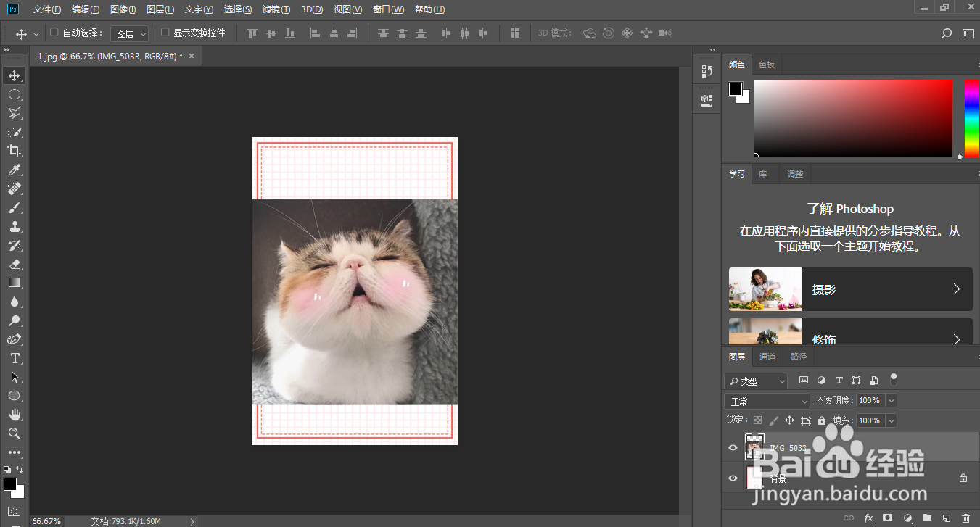
Task: Select the Polygonal Lasso tool
Action: click(x=14, y=113)
